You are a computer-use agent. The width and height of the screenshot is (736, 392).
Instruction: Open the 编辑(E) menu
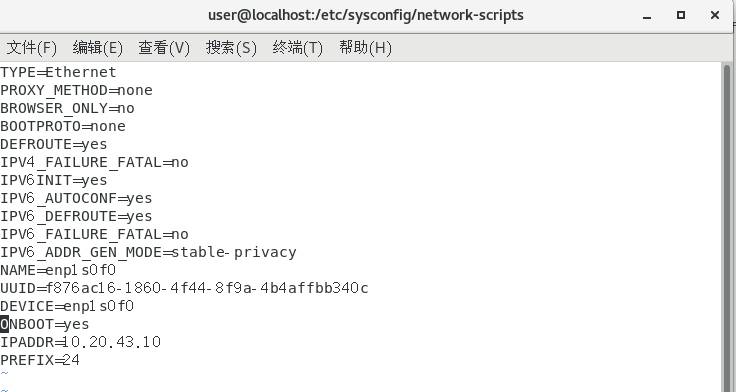pyautogui.click(x=98, y=48)
